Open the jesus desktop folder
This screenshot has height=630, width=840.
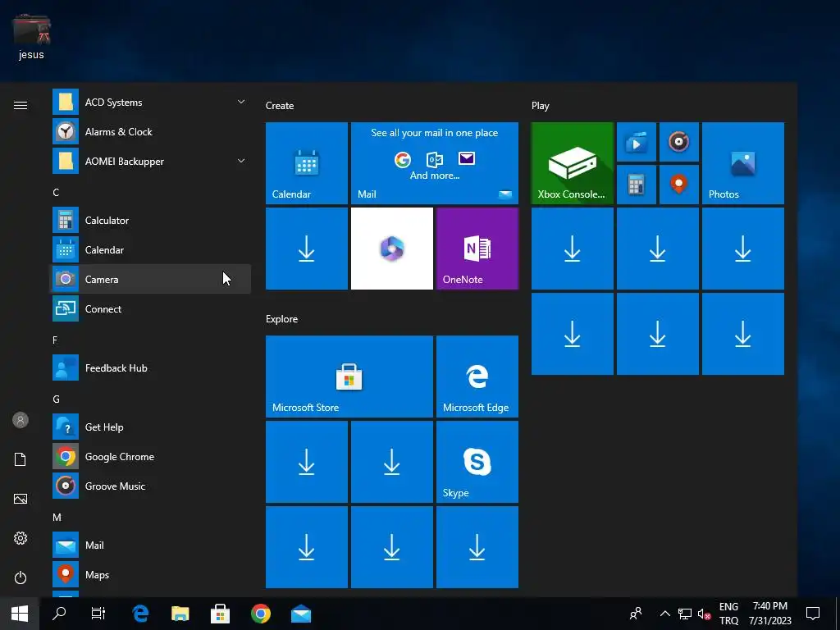[x=31, y=37]
